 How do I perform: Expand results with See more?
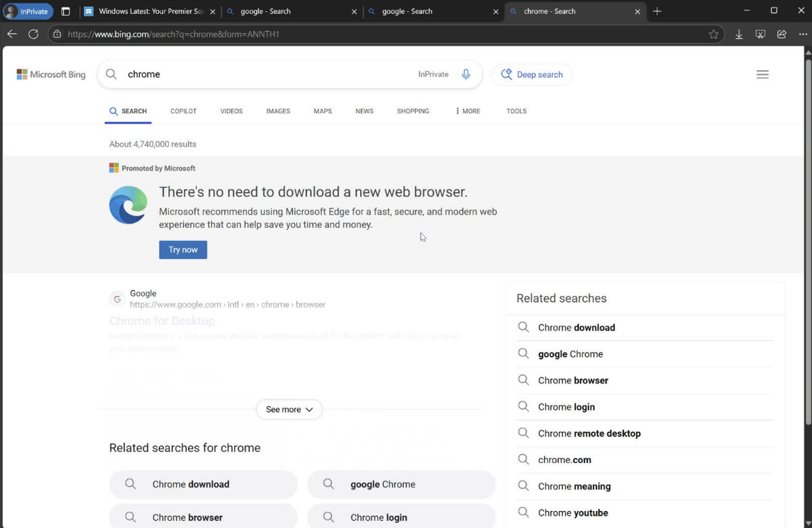pos(289,410)
